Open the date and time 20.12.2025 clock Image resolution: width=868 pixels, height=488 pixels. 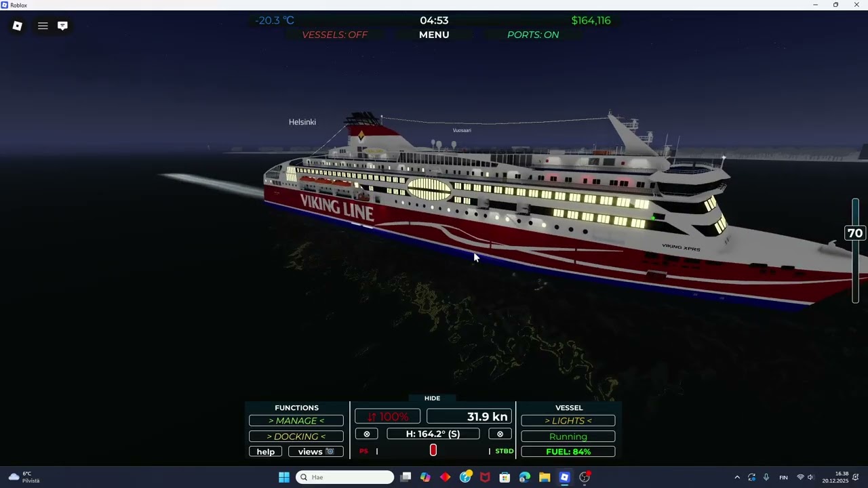835,477
